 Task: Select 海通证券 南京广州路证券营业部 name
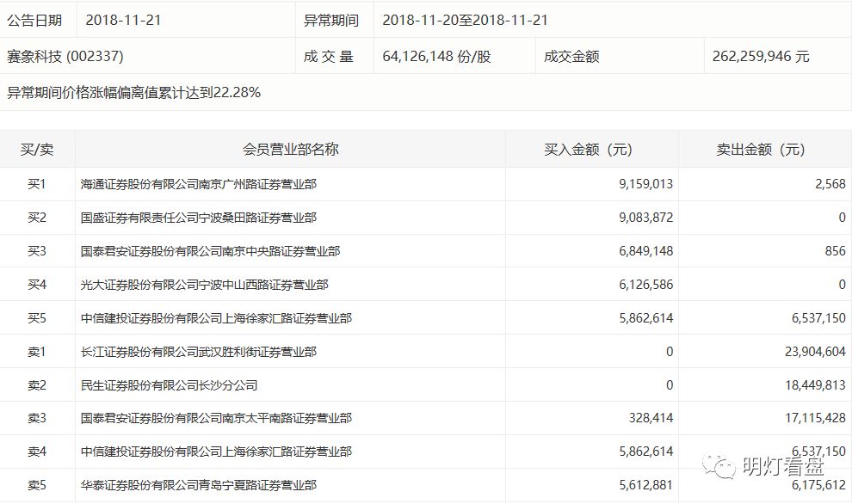(x=198, y=185)
